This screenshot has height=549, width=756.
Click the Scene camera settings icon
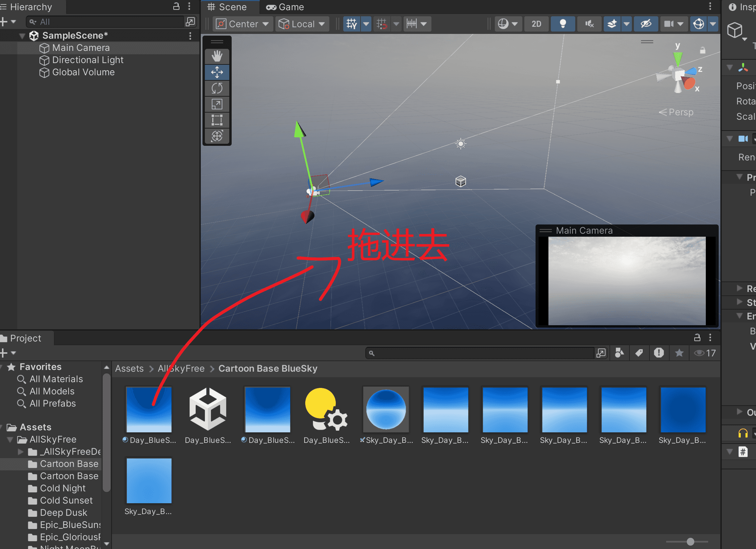coord(669,24)
